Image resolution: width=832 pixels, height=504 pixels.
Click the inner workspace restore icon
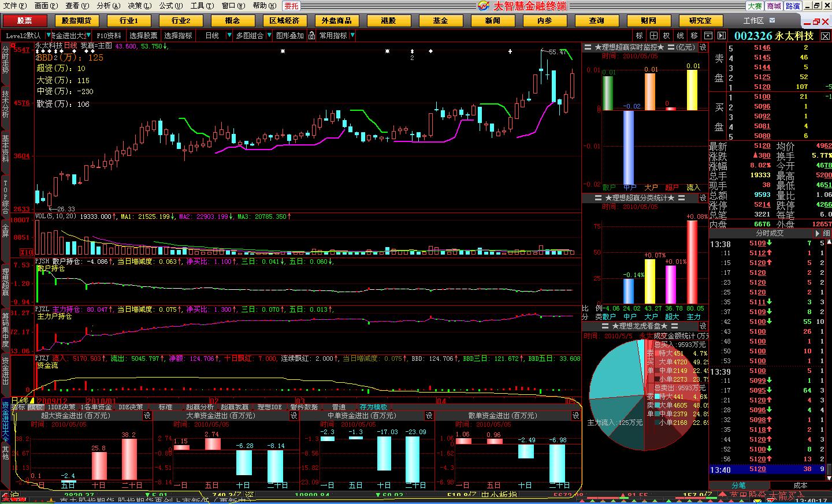[816, 21]
